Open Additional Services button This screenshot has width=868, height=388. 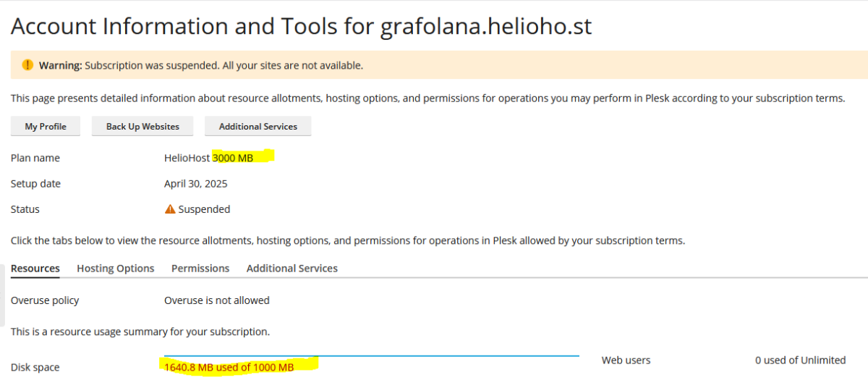point(258,126)
